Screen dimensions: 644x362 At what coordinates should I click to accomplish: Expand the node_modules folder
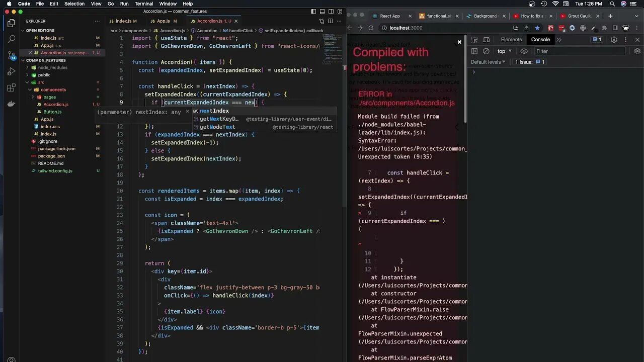click(52, 67)
